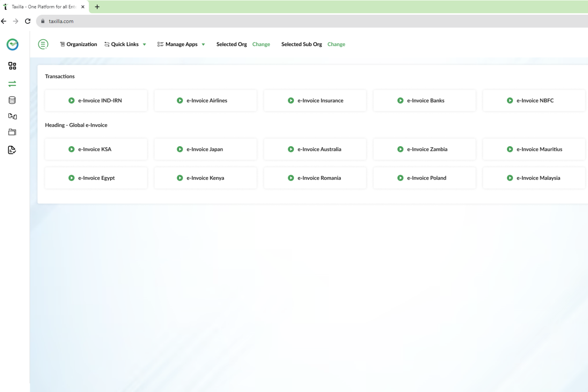Open the file transfer sidebar icon

pyautogui.click(x=12, y=116)
